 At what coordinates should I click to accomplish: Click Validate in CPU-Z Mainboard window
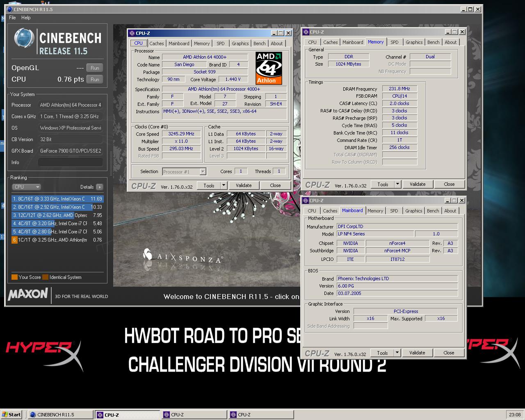point(417,353)
